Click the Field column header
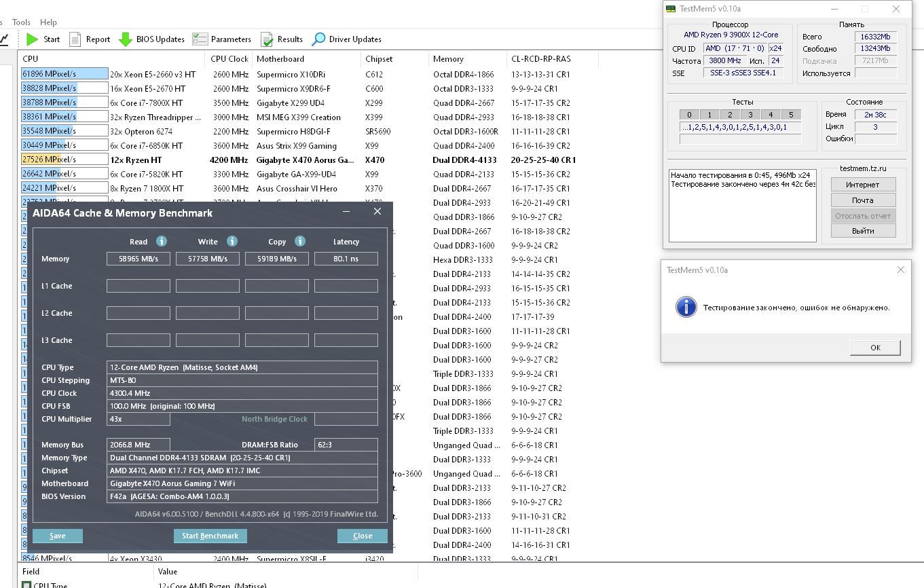 [86, 572]
